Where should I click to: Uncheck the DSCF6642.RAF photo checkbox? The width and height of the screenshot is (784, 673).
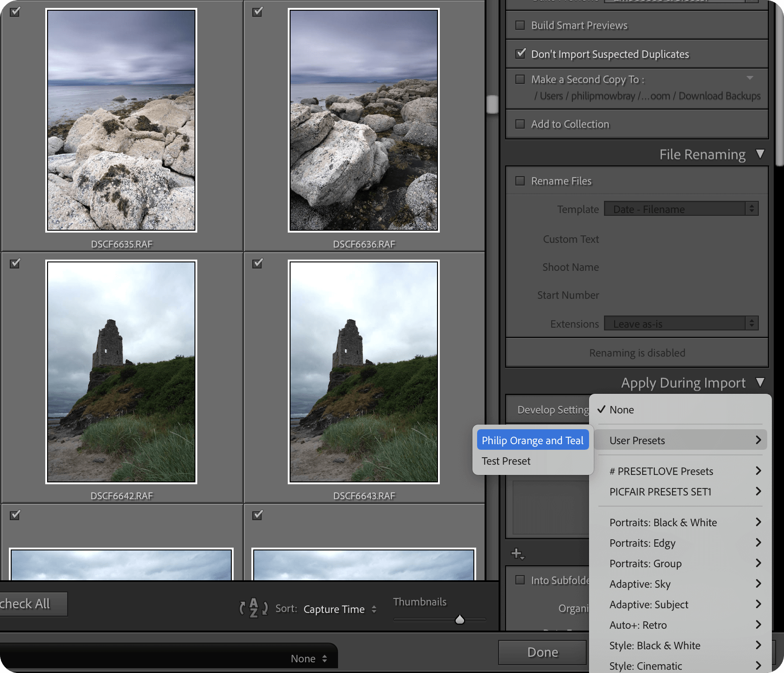click(x=15, y=263)
